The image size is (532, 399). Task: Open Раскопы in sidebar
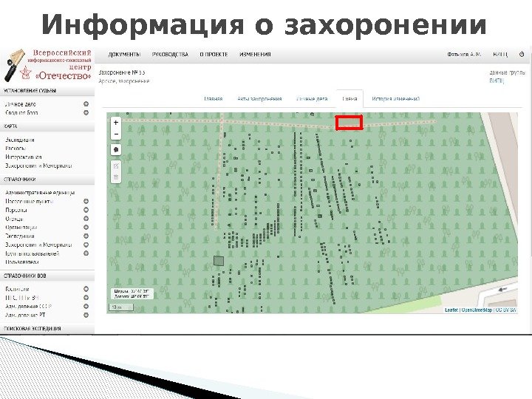tap(16, 149)
